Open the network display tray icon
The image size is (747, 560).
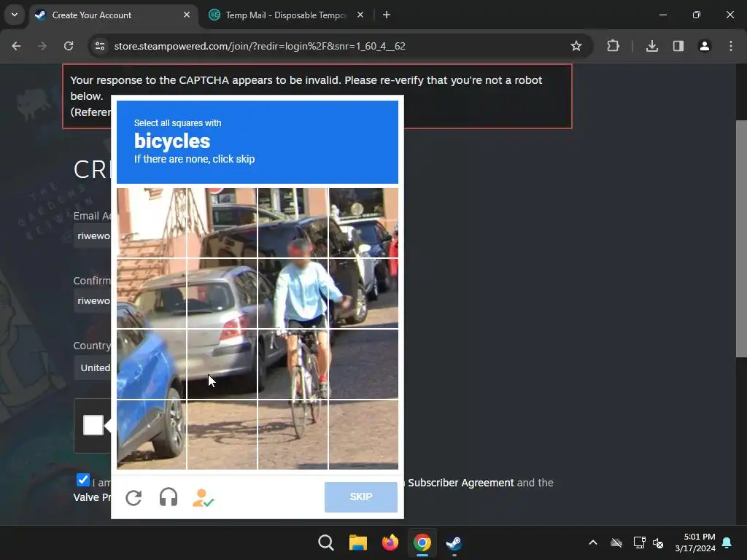(x=639, y=542)
